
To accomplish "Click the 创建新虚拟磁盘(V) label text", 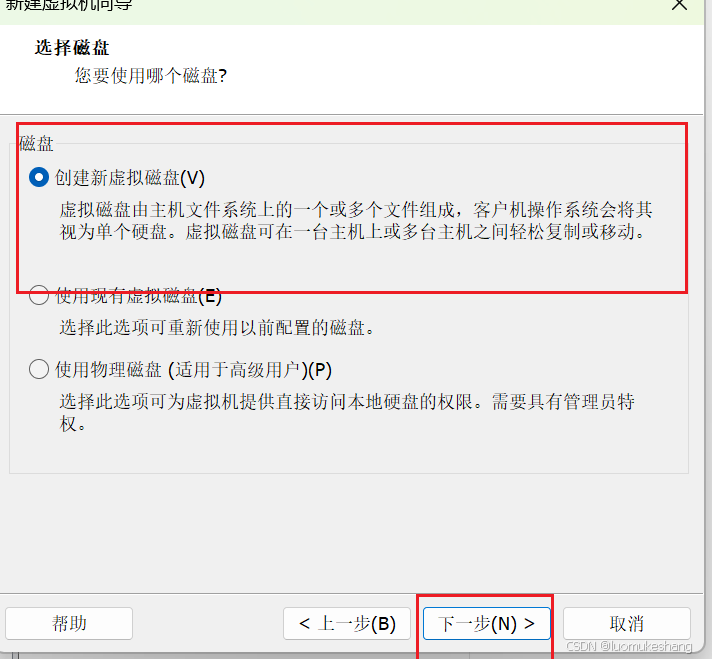I will pos(130,178).
